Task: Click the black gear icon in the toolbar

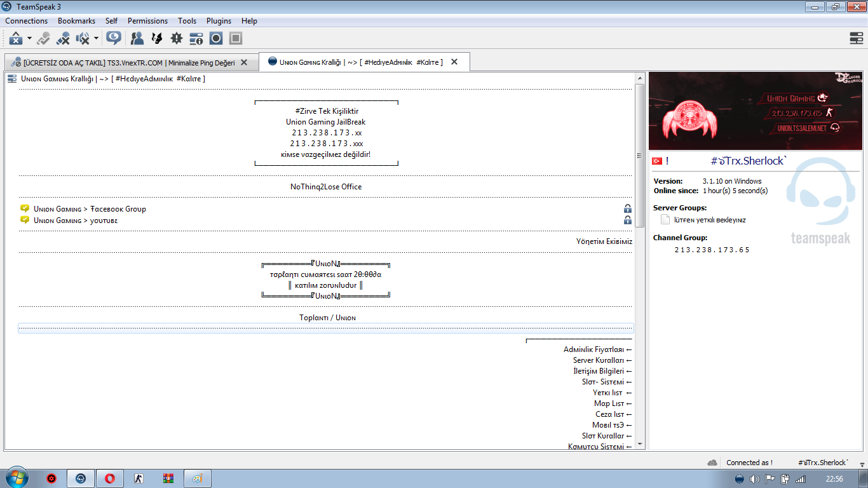Action: (x=177, y=39)
